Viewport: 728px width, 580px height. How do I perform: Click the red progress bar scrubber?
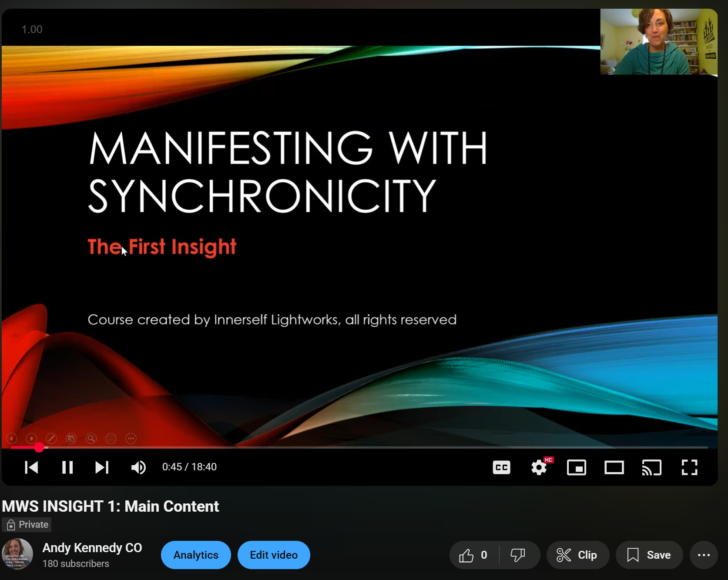[x=39, y=447]
